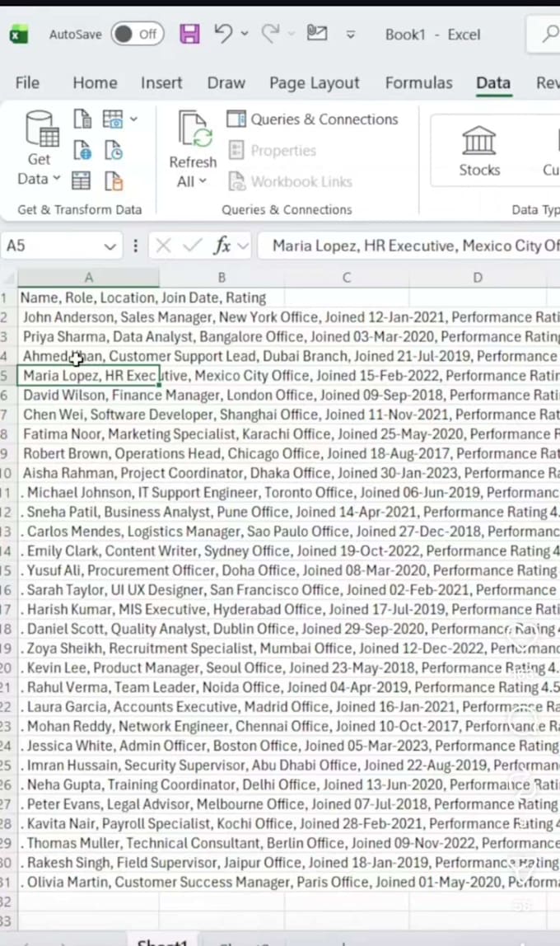Expand the chevron next to fx
Image resolution: width=560 pixels, height=946 pixels.
(242, 246)
